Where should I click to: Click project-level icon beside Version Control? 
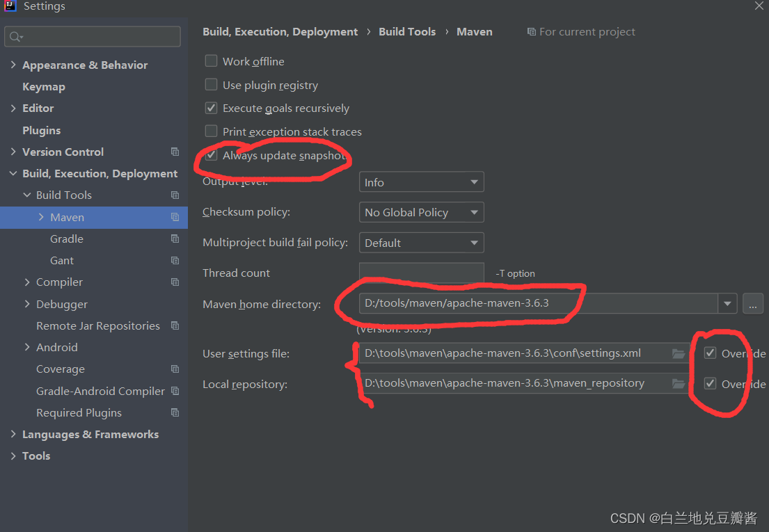click(x=175, y=152)
